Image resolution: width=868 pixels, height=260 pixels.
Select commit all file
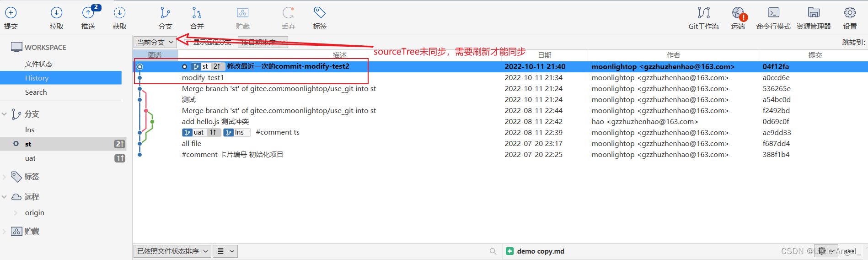click(500, 144)
